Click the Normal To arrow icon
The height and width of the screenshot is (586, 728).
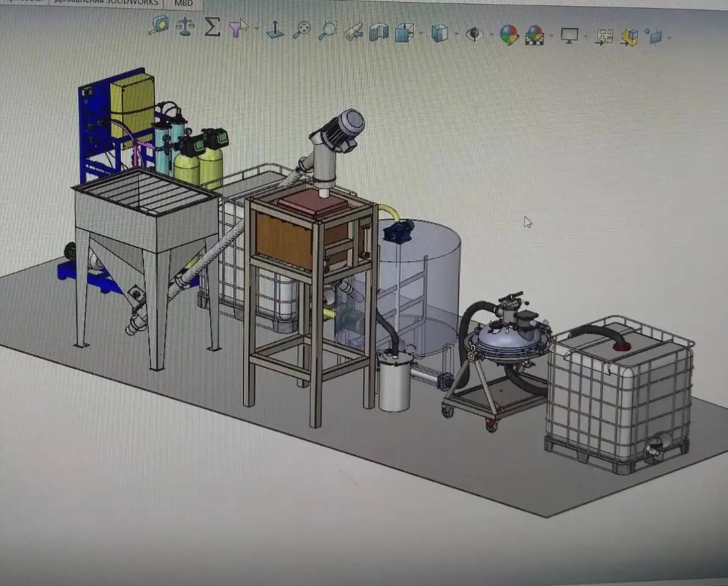coord(275,29)
